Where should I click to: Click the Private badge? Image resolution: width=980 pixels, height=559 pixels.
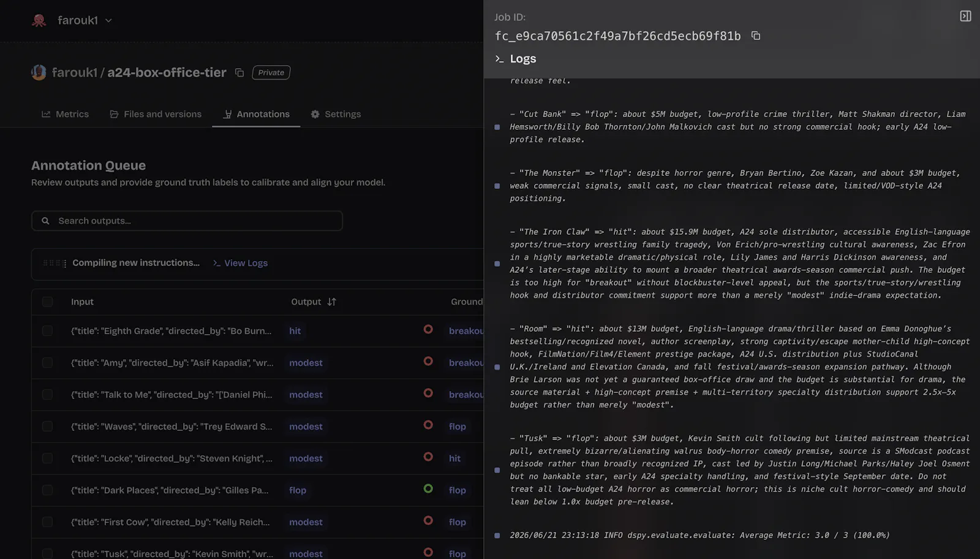click(x=271, y=72)
